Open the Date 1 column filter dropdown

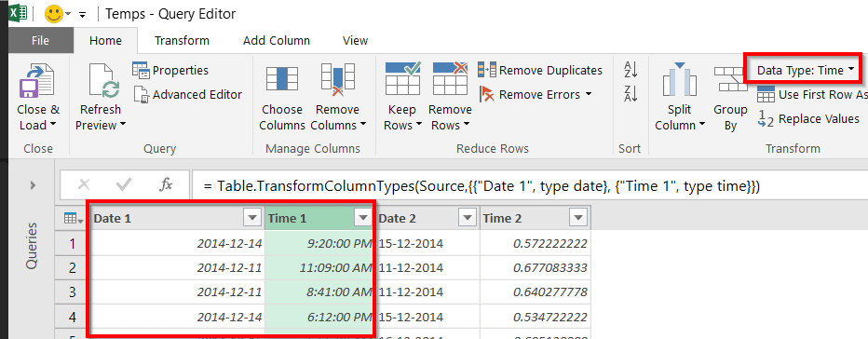click(251, 218)
